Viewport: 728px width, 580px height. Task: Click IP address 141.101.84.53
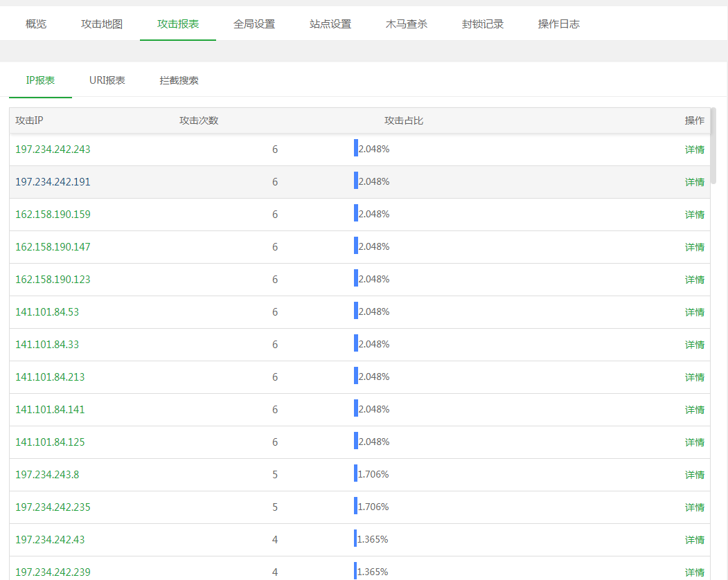tap(47, 312)
